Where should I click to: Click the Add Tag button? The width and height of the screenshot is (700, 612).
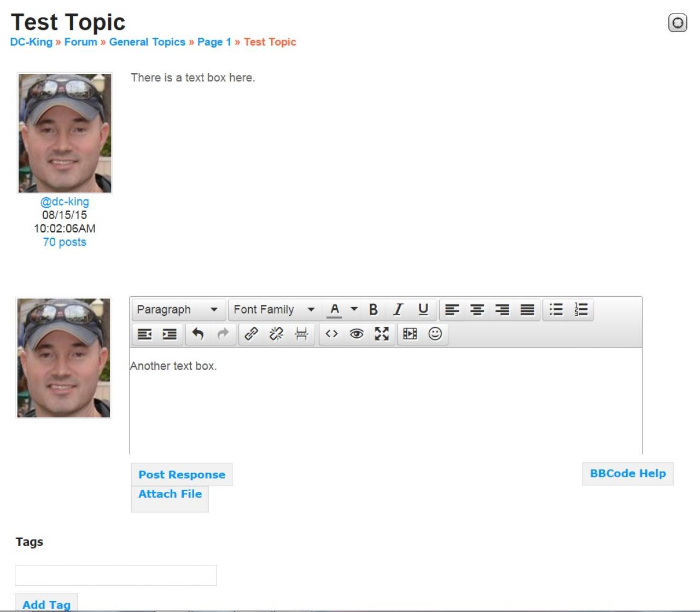[46, 603]
